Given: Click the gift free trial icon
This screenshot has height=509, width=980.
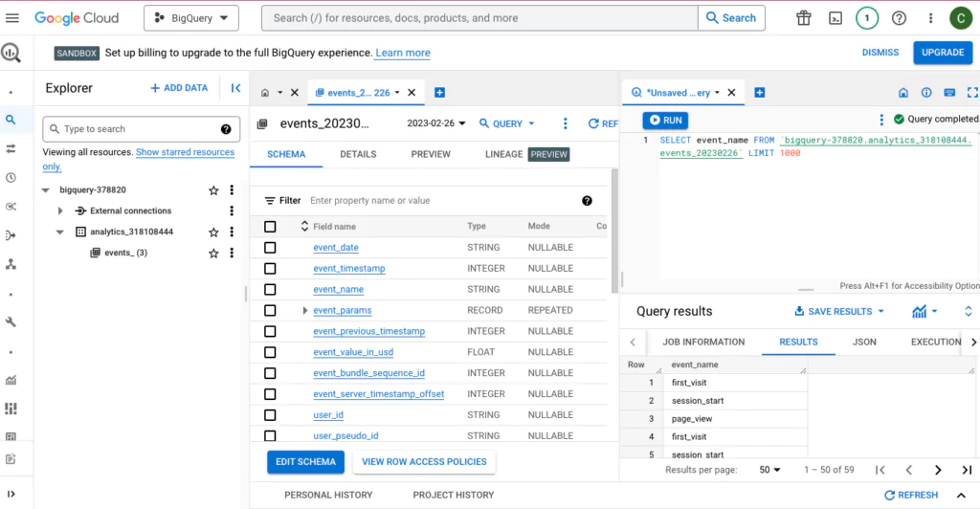Looking at the screenshot, I should point(804,18).
